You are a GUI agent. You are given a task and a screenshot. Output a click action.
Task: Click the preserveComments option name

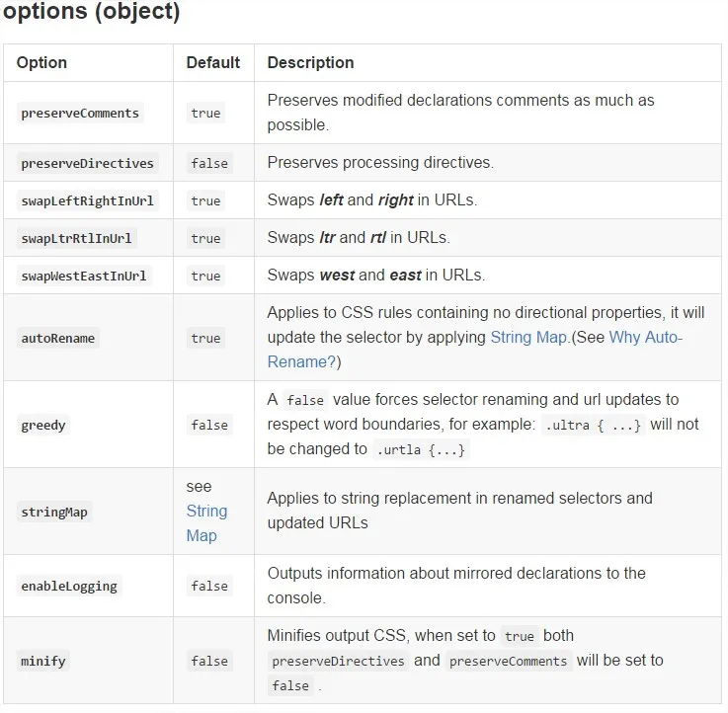tap(80, 114)
